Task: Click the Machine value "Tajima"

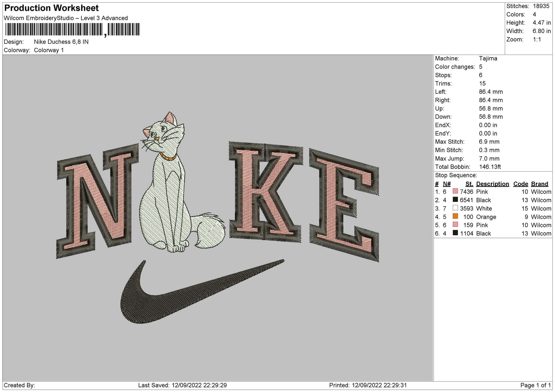Action: tap(488, 58)
